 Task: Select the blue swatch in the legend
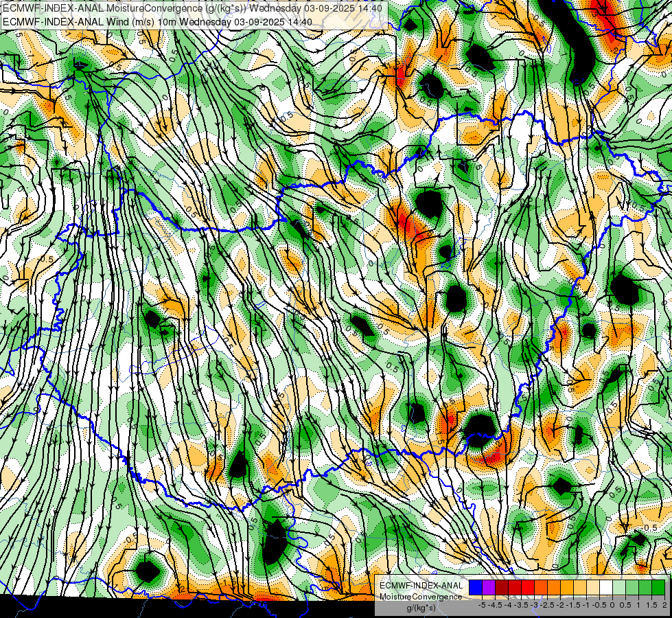[x=476, y=588]
